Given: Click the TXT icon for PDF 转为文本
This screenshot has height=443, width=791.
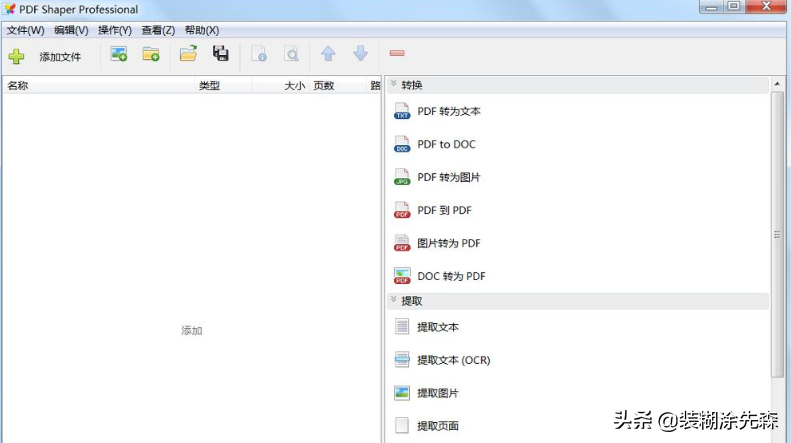Looking at the screenshot, I should tap(402, 111).
